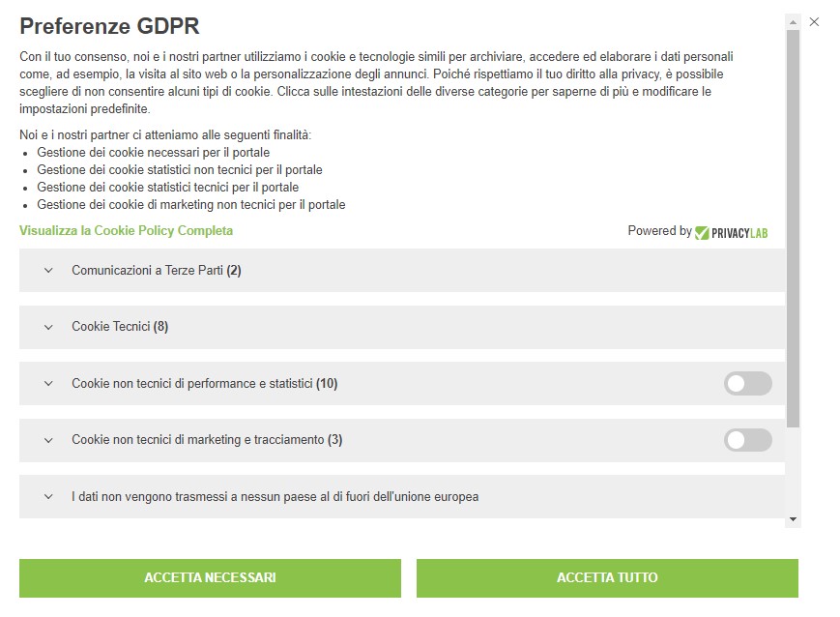Enable performance and statistics cookies toggle
Image resolution: width=840 pixels, height=617 pixels.
pos(747,384)
